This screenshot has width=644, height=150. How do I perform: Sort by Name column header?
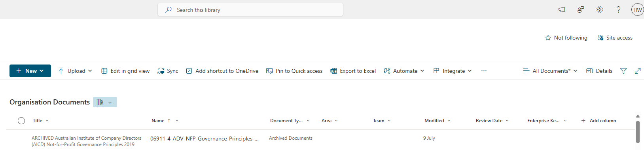coord(165,121)
